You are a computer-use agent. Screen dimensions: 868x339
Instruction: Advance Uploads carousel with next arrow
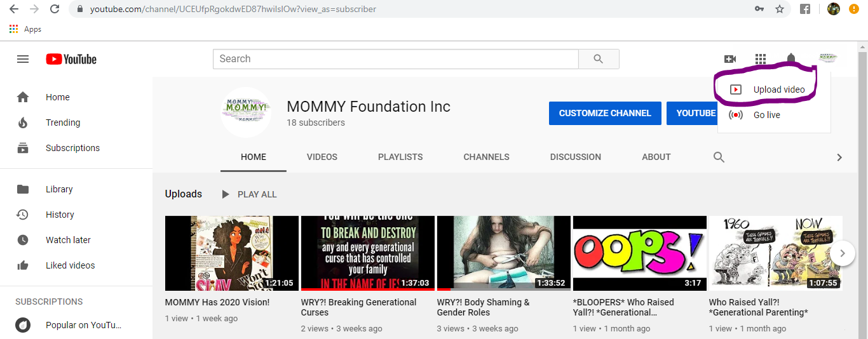[843, 253]
